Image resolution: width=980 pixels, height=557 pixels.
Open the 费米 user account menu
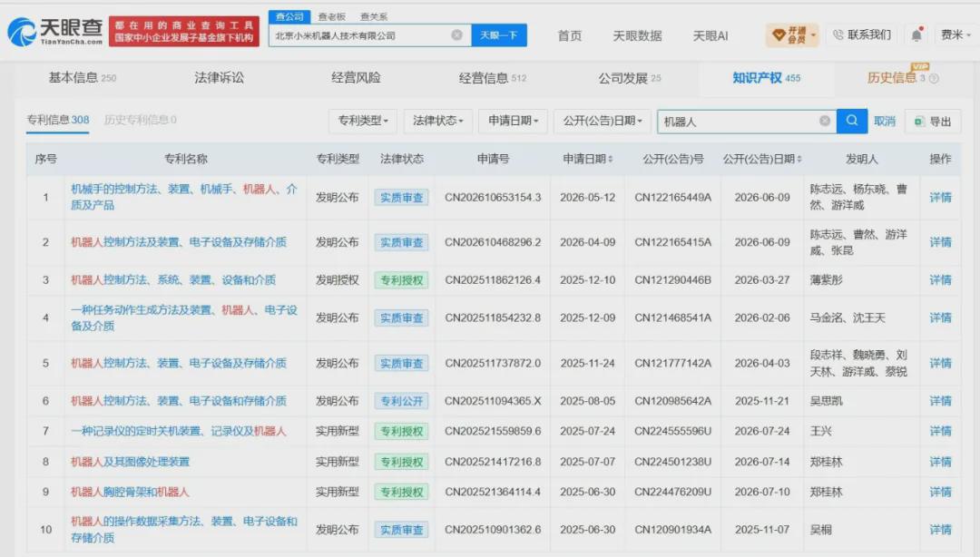(x=955, y=35)
